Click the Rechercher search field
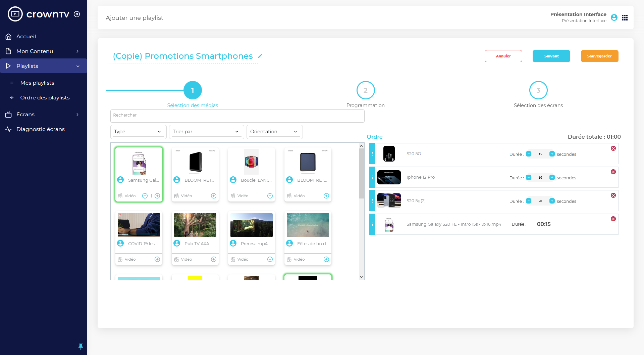The height and width of the screenshot is (355, 644). [237, 116]
